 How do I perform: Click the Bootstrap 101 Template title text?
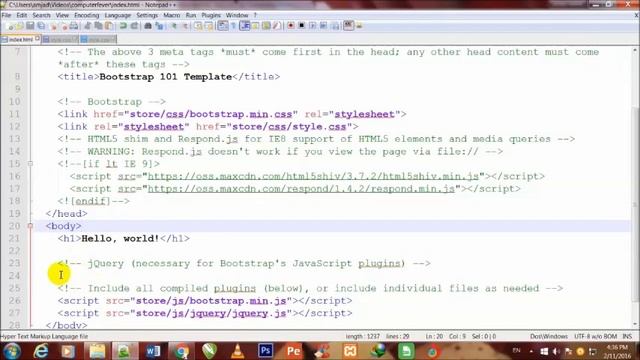pyautogui.click(x=166, y=77)
